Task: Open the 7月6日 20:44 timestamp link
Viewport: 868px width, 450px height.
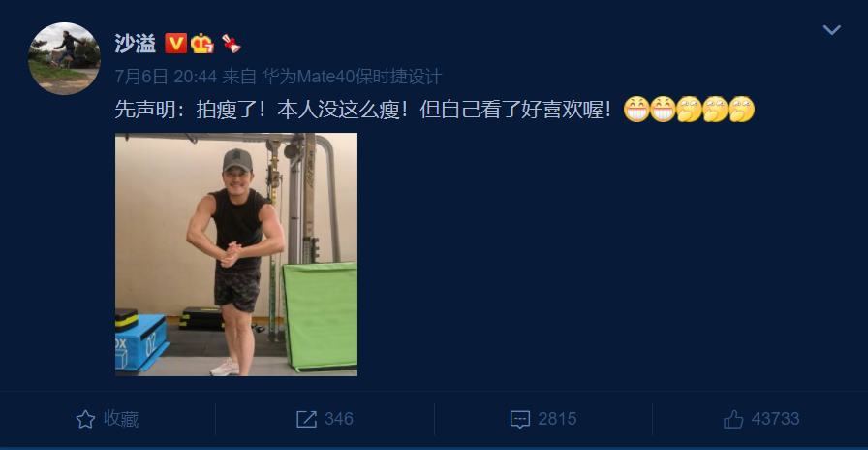Action: click(166, 77)
